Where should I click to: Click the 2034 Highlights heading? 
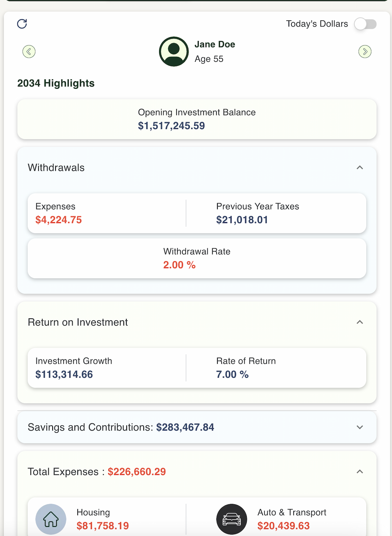tap(56, 83)
